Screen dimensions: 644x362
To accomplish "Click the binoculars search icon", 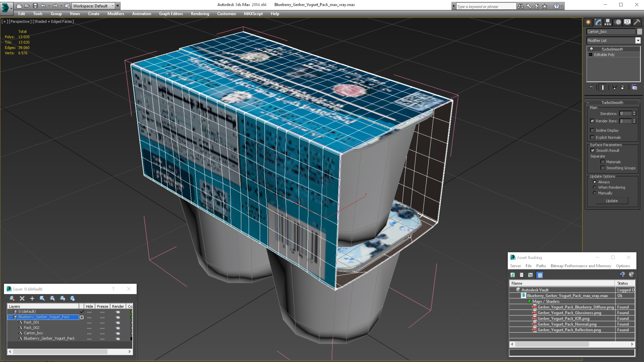I will [521, 6].
